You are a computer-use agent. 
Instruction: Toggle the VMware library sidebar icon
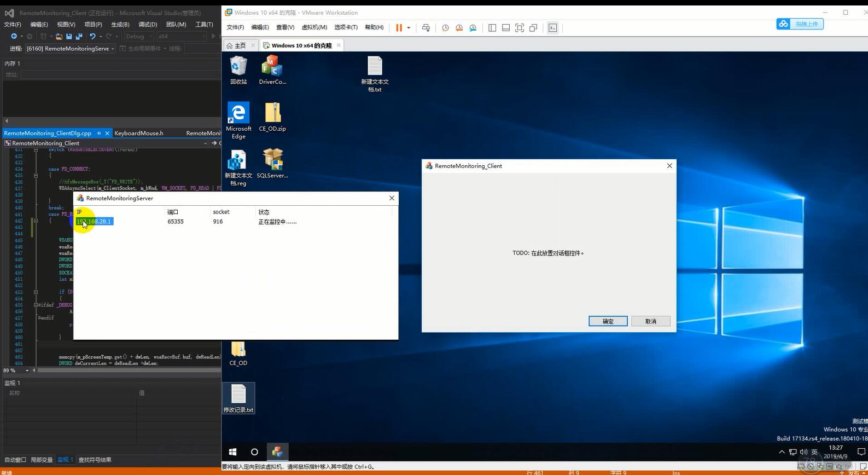click(492, 28)
